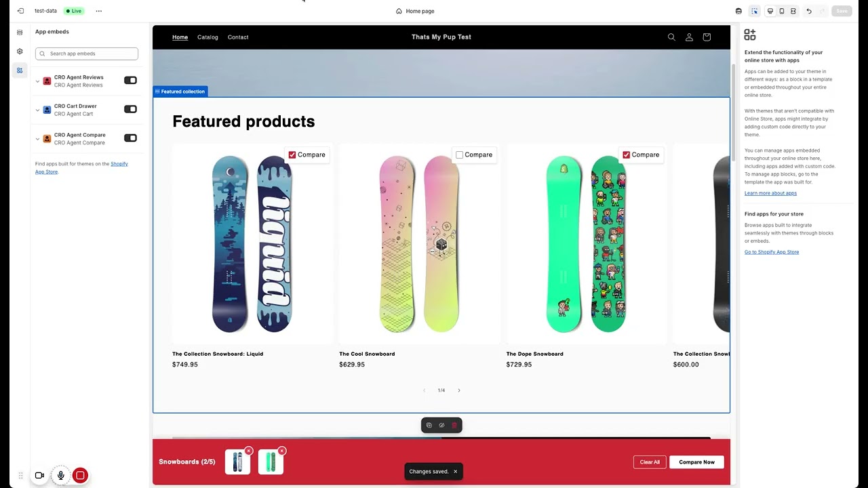Viewport: 868px width, 488px height.
Task: Uncheck Compare on The Dope Snowboard
Action: [x=626, y=155]
